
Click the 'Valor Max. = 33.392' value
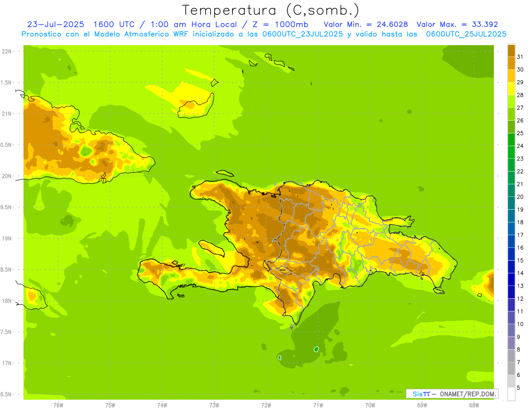(x=458, y=24)
